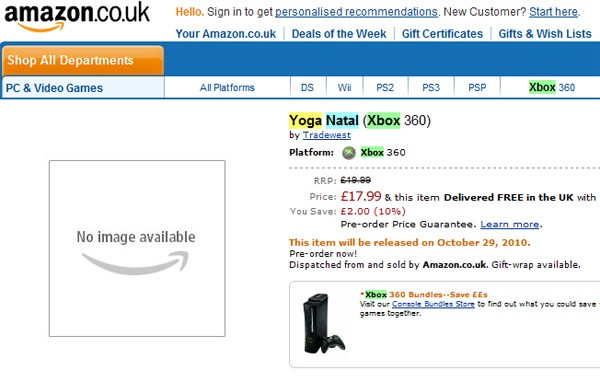Open the personalised recommendations link

point(356,12)
